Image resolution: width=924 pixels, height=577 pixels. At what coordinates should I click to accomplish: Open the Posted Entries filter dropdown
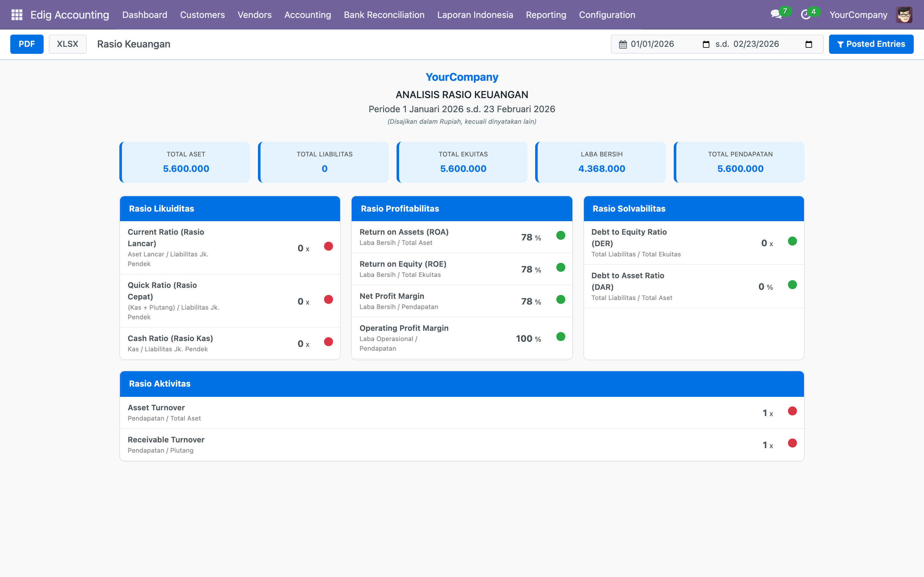[871, 44]
